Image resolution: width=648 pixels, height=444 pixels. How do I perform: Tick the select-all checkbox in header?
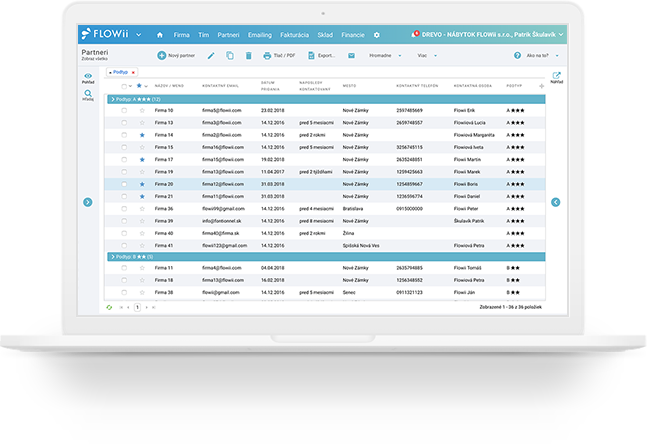pyautogui.click(x=124, y=86)
